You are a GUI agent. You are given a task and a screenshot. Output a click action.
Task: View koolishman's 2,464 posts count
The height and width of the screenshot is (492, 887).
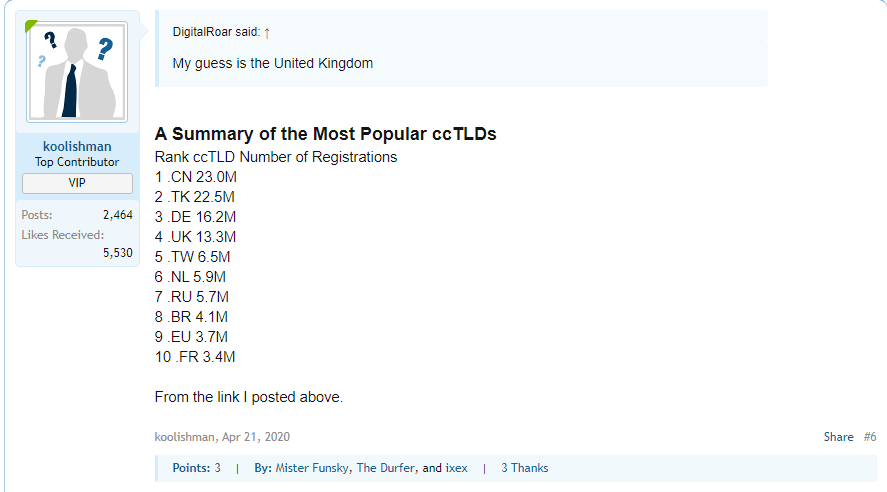[x=117, y=215]
